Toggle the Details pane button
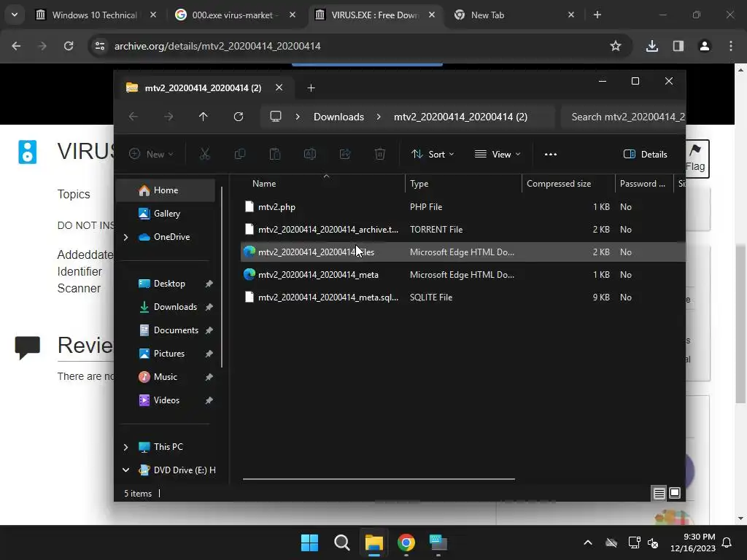The image size is (747, 560). click(646, 155)
